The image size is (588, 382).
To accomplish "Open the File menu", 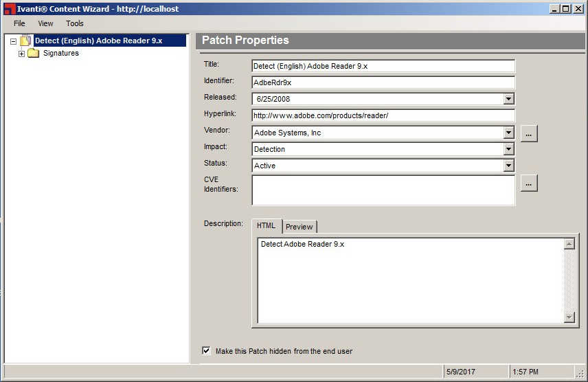I will tap(19, 23).
